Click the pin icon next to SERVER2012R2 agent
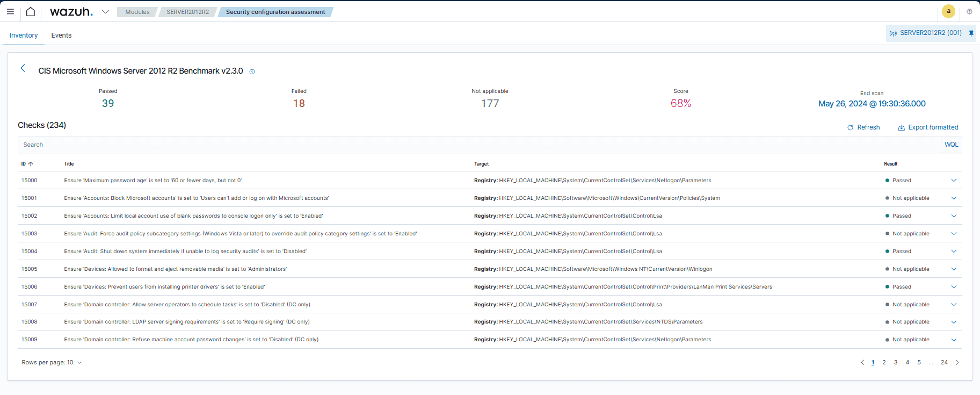Viewport: 980px width, 395px height. coord(971,33)
